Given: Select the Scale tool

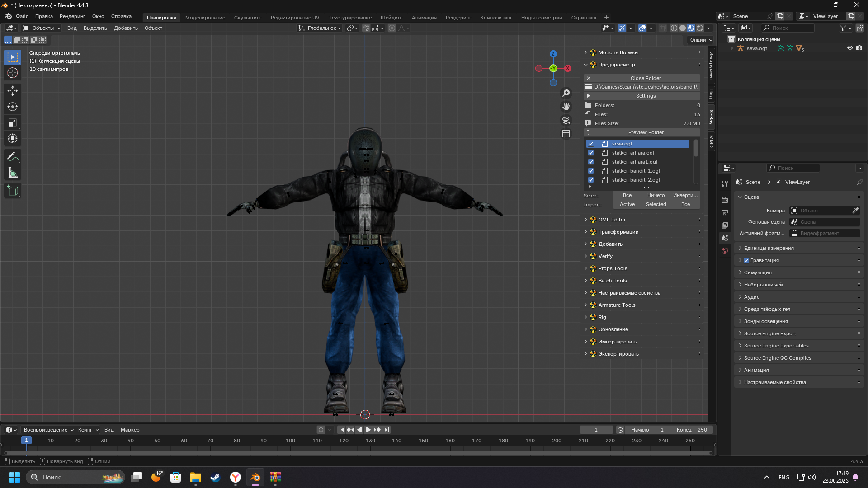Looking at the screenshot, I should (x=13, y=122).
